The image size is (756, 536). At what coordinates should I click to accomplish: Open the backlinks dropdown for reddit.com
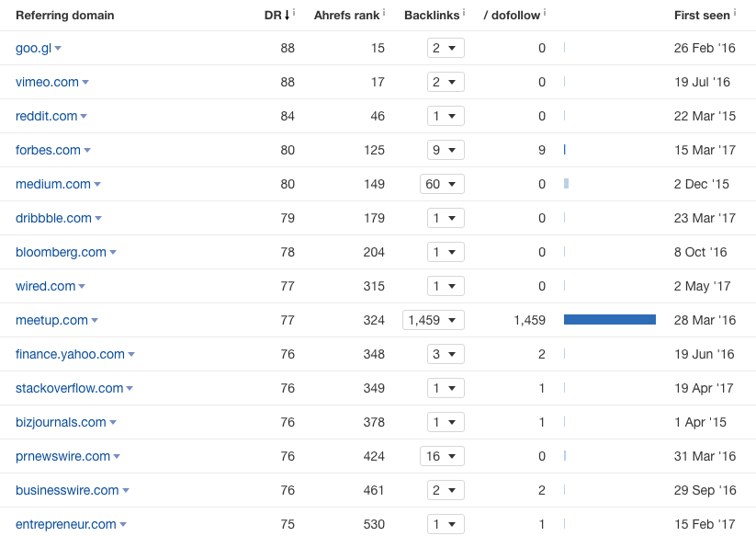coord(446,116)
